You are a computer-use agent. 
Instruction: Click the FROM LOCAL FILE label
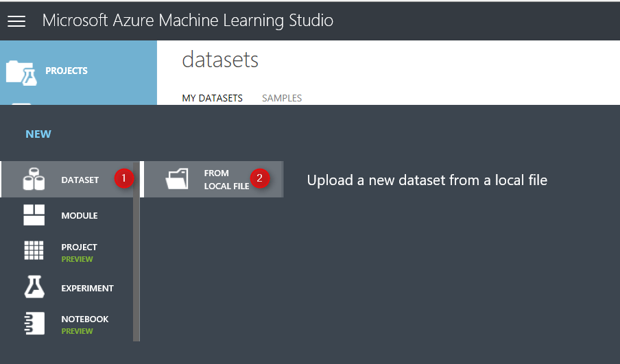[x=226, y=180]
